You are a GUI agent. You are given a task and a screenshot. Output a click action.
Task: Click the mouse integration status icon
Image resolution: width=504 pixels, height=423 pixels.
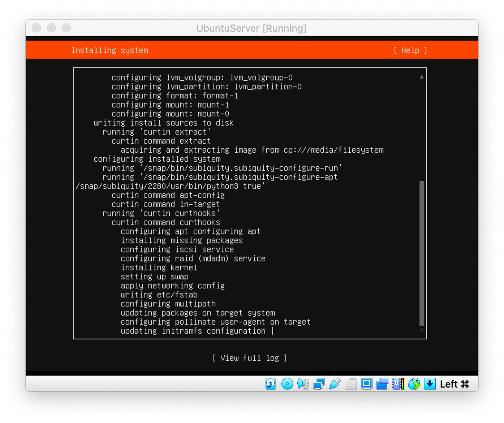pyautogui.click(x=414, y=384)
